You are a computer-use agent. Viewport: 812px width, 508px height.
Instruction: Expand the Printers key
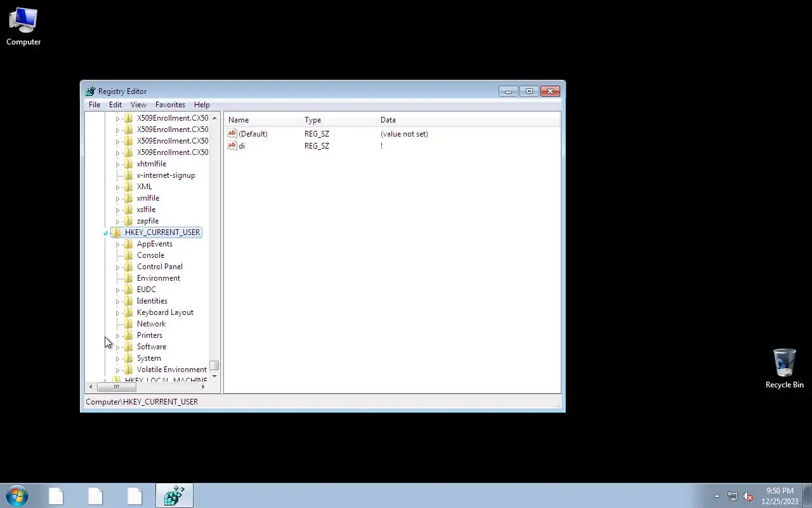pyautogui.click(x=117, y=336)
